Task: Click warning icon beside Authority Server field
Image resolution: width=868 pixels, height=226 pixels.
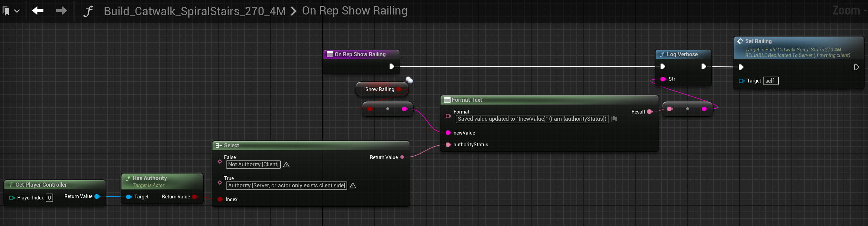Action: click(353, 186)
